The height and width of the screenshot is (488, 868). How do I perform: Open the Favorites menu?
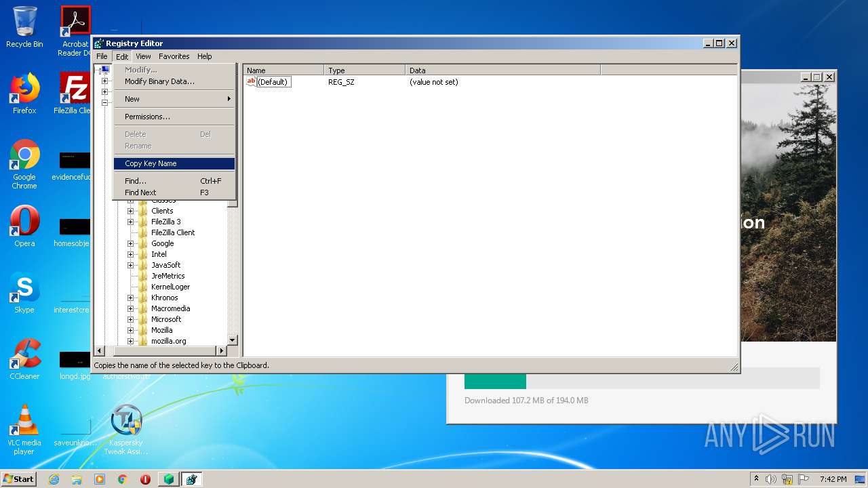(x=174, y=56)
